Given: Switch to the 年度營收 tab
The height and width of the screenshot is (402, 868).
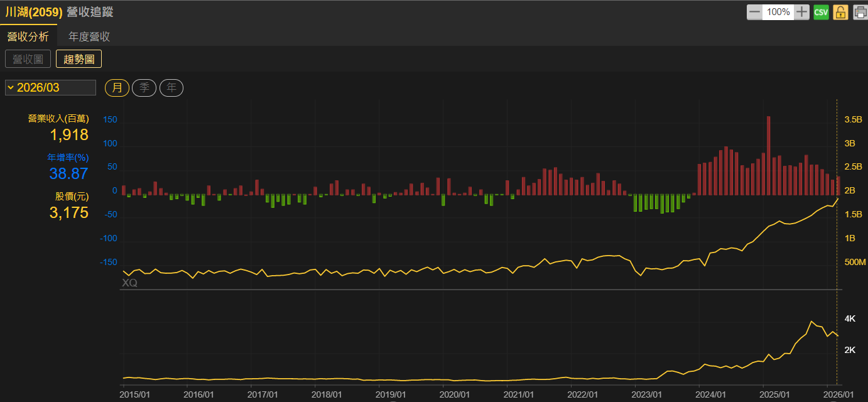Looking at the screenshot, I should tap(89, 36).
